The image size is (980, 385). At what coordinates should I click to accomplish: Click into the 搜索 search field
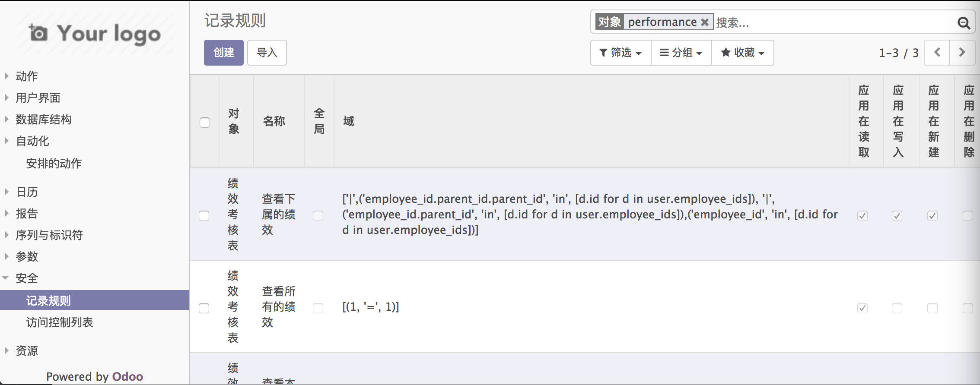point(834,22)
